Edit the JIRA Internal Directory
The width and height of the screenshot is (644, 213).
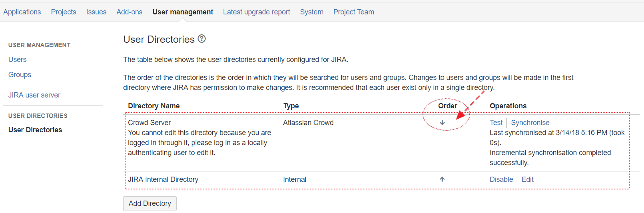tap(528, 179)
